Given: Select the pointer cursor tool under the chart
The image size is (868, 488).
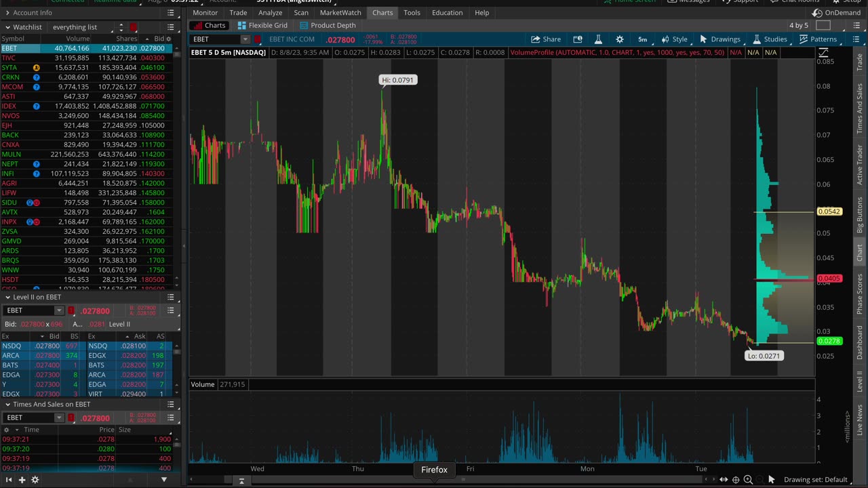Looking at the screenshot, I should pyautogui.click(x=771, y=480).
